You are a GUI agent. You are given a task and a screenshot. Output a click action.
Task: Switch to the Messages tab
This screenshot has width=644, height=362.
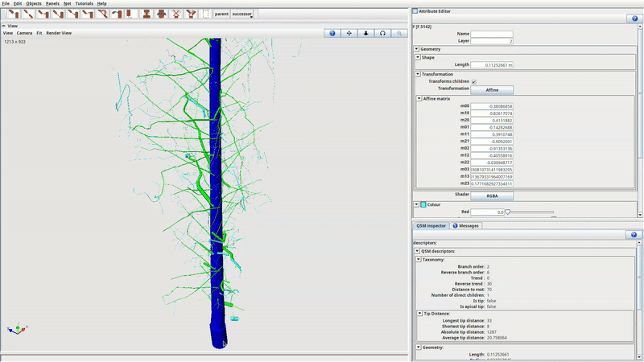(x=466, y=225)
